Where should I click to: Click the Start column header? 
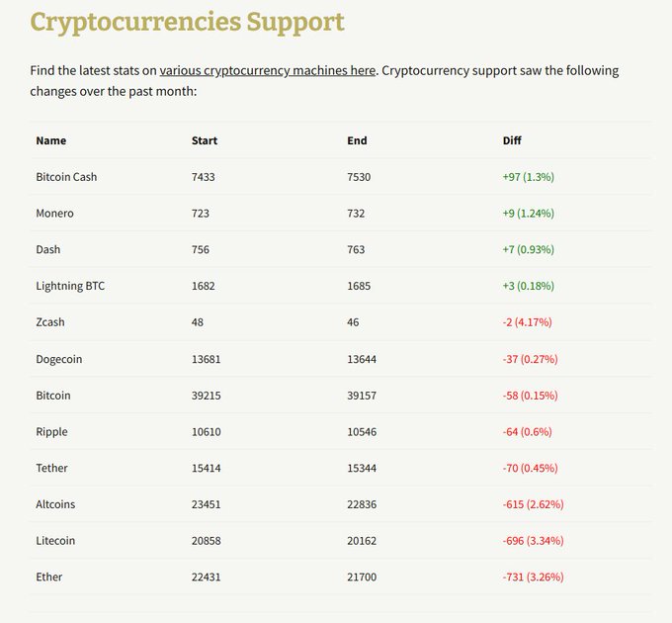tap(205, 140)
